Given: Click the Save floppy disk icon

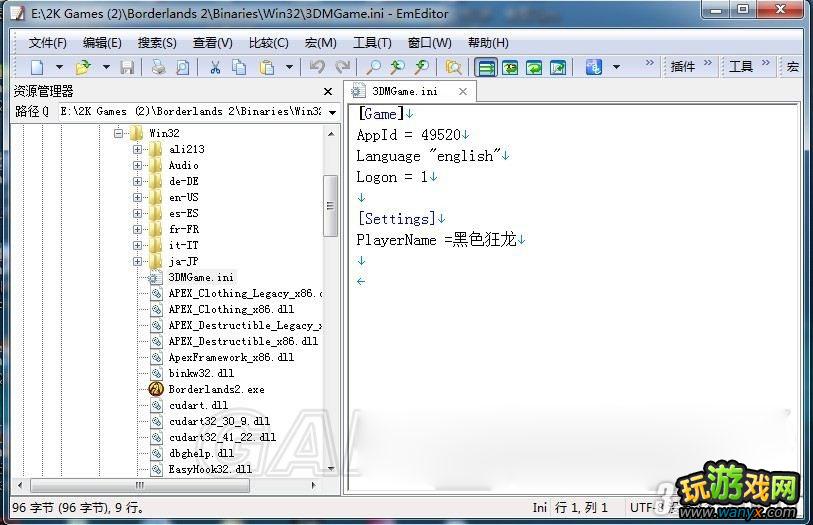Looking at the screenshot, I should [128, 67].
